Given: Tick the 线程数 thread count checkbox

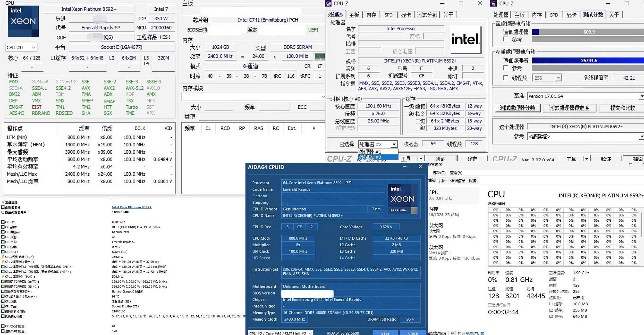Looking at the screenshot, I should [506, 78].
